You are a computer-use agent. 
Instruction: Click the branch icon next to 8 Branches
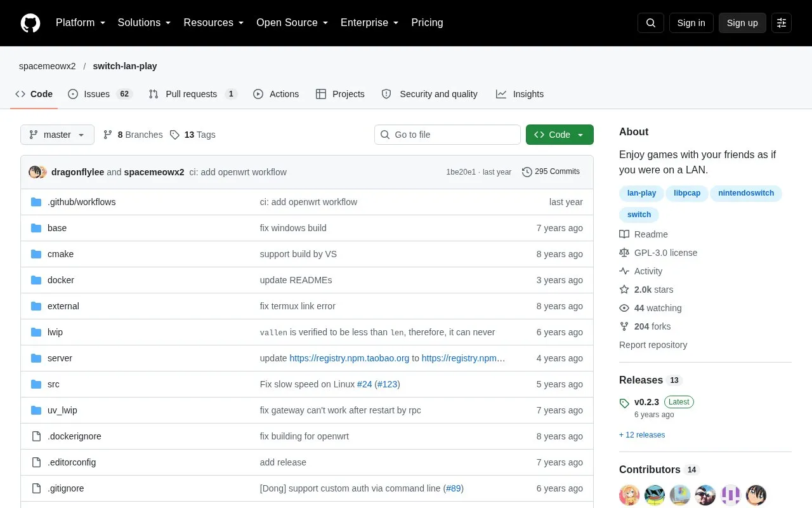(108, 135)
